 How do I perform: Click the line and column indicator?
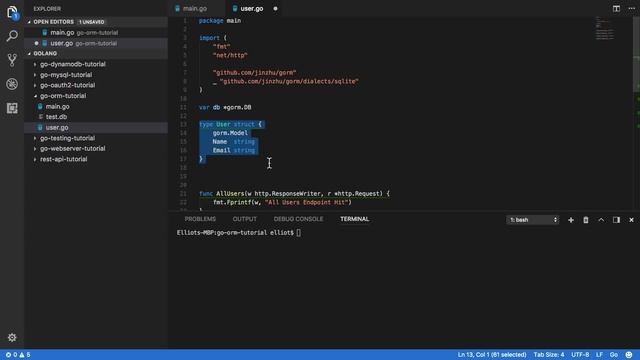(492, 355)
